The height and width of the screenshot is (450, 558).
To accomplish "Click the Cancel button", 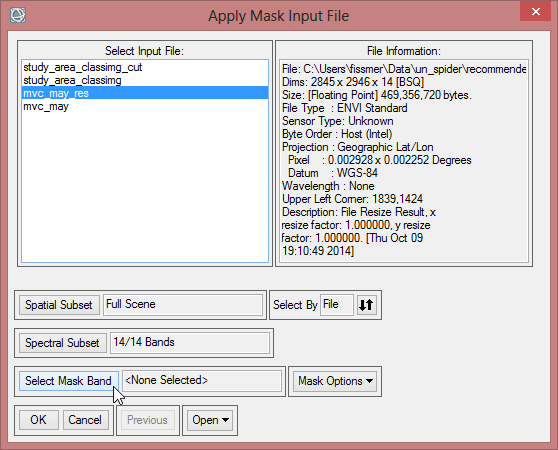I will click(85, 420).
